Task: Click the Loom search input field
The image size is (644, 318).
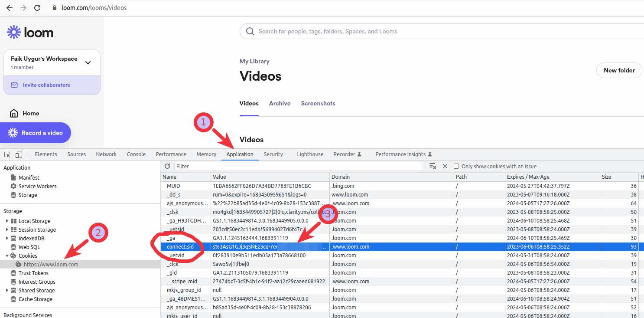Action: pyautogui.click(x=442, y=31)
